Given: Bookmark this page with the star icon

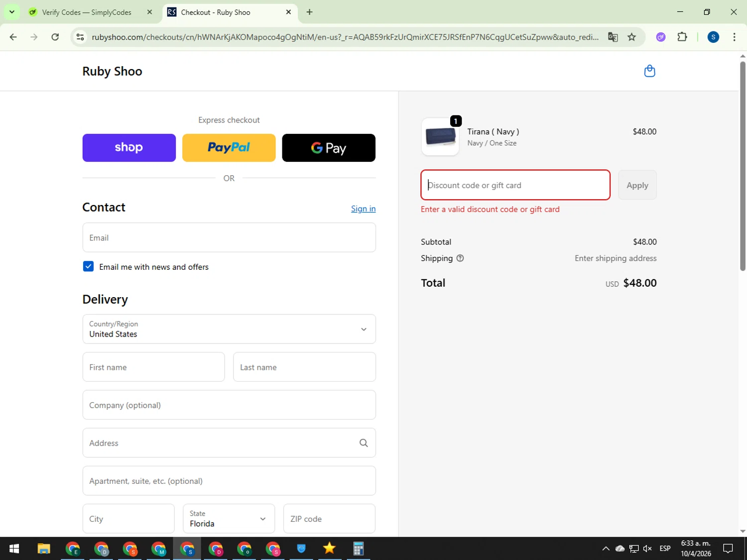Looking at the screenshot, I should click(631, 37).
